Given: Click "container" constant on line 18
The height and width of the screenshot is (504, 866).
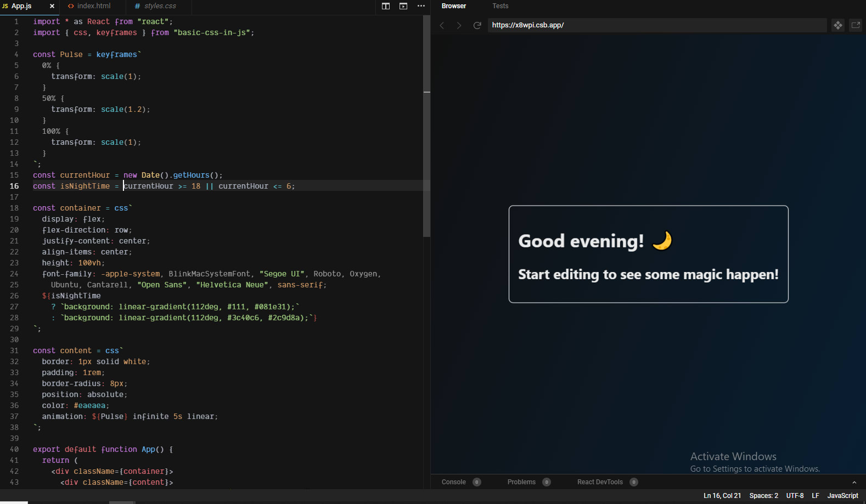Looking at the screenshot, I should point(81,208).
